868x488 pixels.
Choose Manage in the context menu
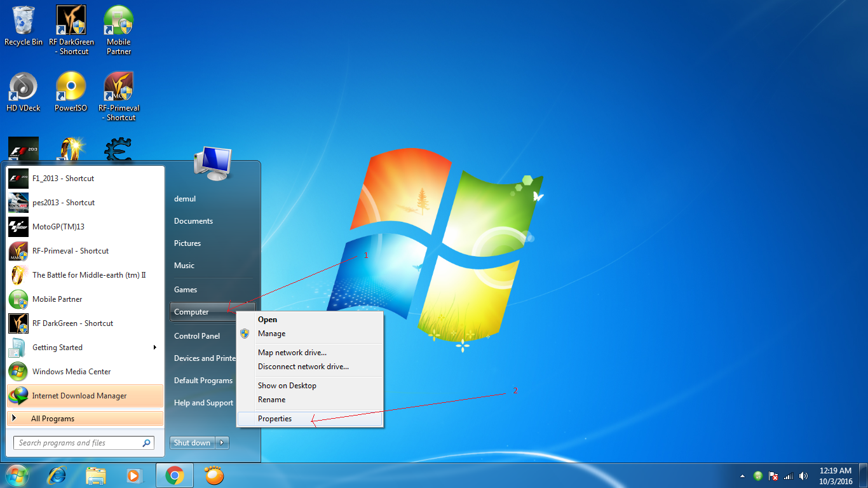310,334
